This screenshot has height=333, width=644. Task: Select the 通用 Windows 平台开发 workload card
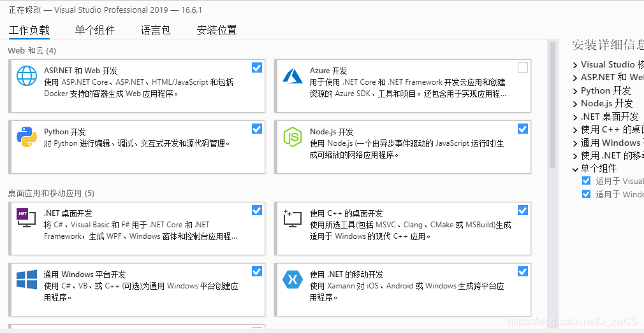pos(136,290)
